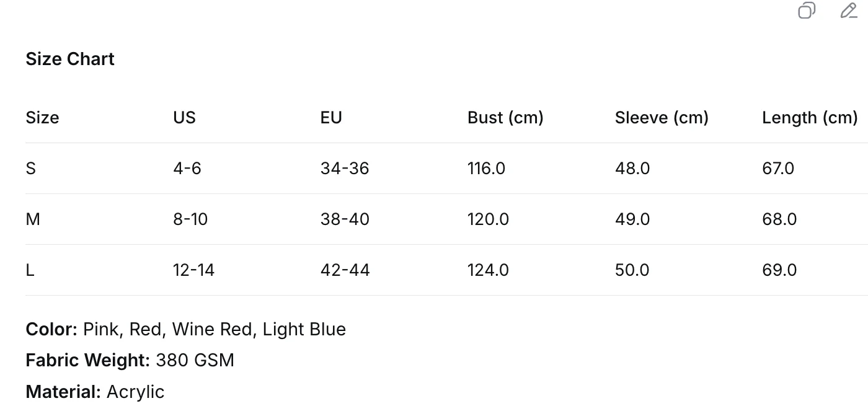Select the size S row label

pyautogui.click(x=31, y=169)
